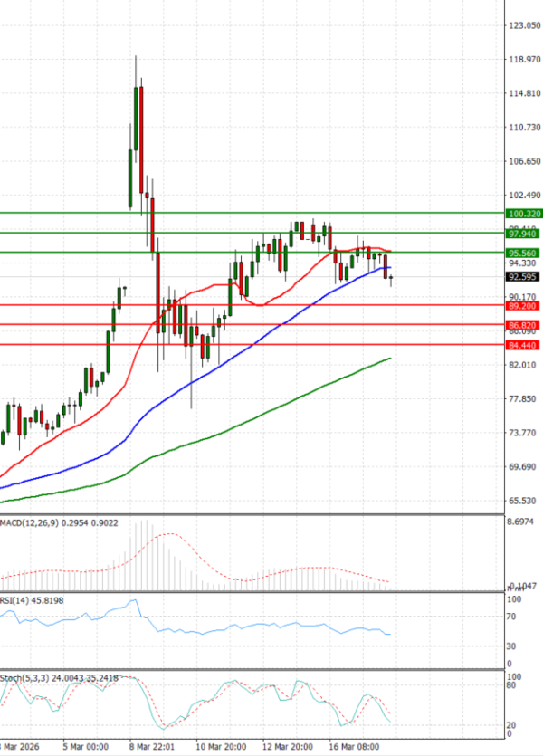
Task: Select the 97.940 resistance level label
Action: pos(523,234)
